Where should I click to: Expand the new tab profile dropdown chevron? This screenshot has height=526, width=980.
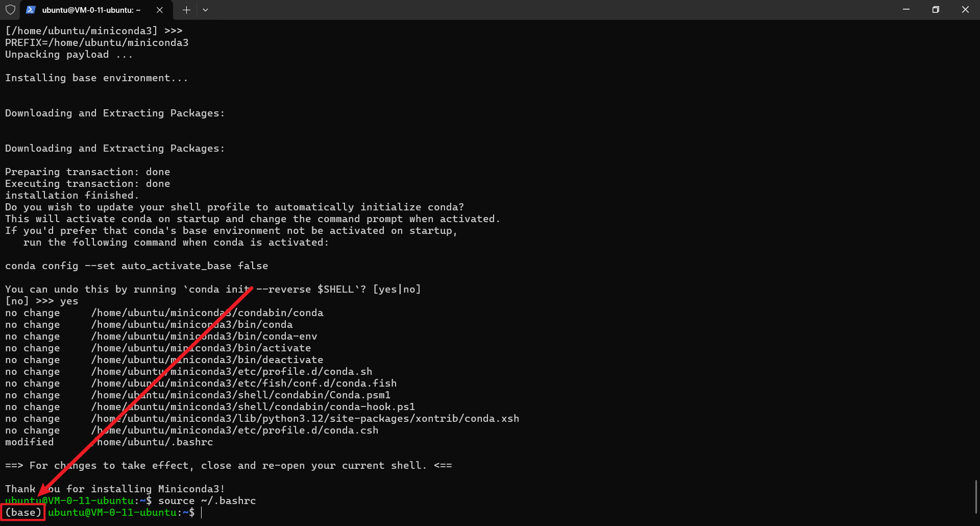205,10
